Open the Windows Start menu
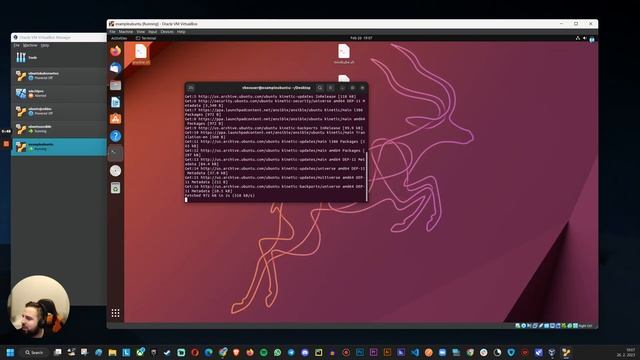 click(10, 352)
